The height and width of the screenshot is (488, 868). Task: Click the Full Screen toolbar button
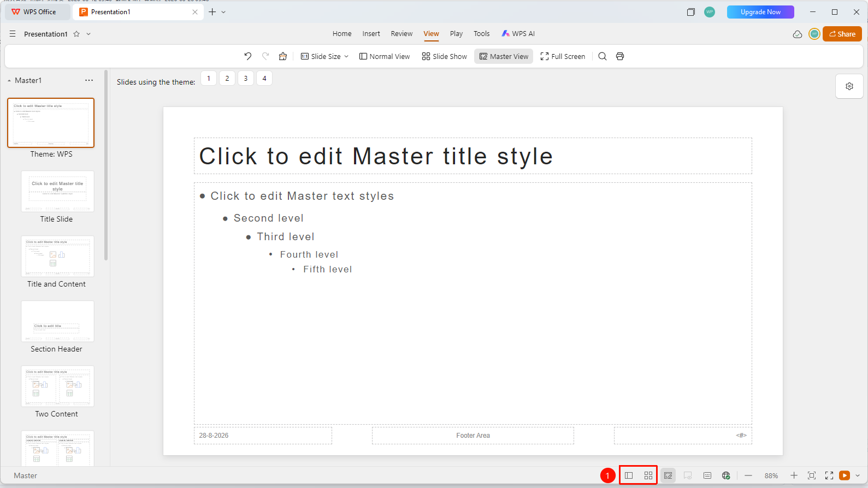point(563,56)
